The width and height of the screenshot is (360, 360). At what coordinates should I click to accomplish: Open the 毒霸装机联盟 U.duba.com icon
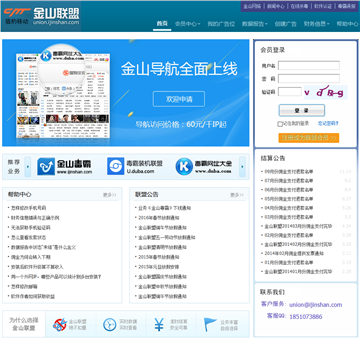pos(115,166)
